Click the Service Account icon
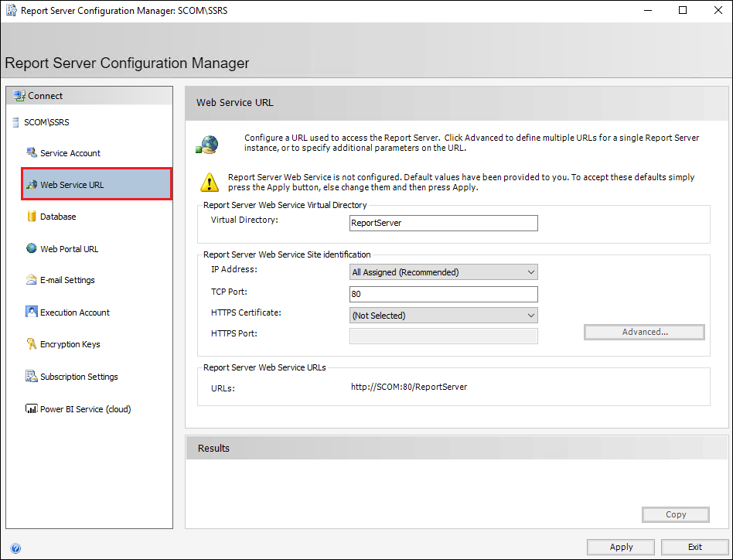Screen dimensions: 733x560 (x=32, y=152)
